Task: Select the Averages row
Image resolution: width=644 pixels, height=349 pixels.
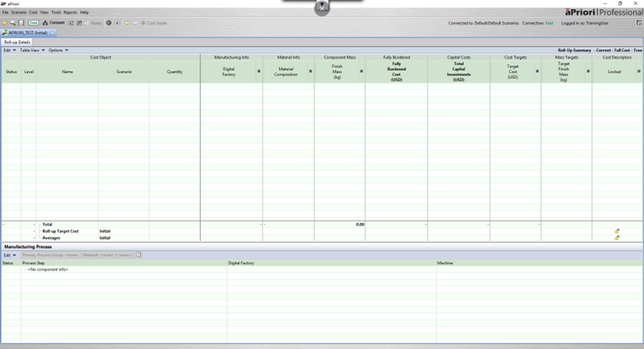Action: (x=322, y=238)
